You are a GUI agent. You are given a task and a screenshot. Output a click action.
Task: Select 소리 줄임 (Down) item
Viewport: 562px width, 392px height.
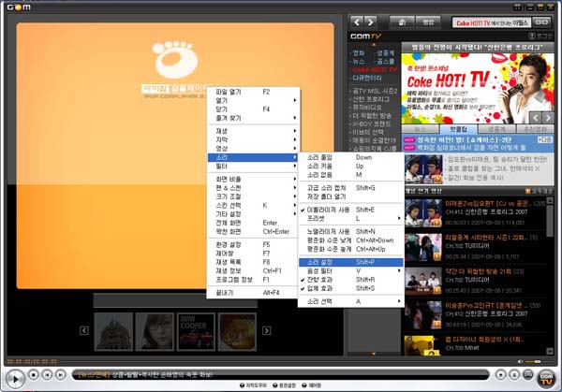[350, 157]
